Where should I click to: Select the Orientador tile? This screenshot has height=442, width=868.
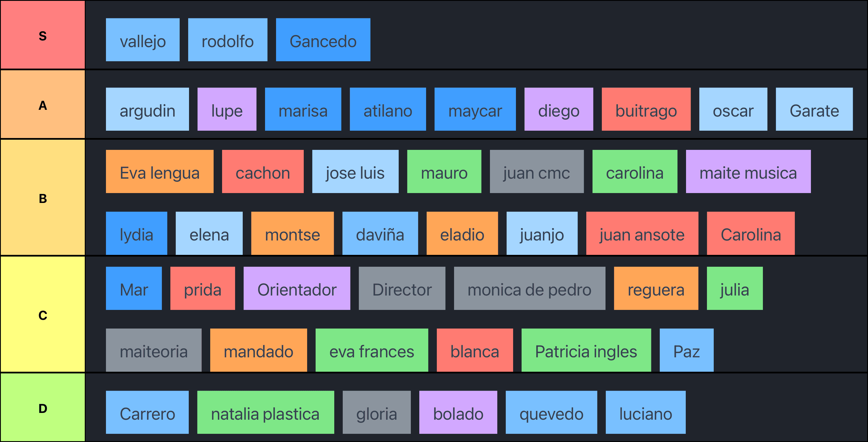(296, 288)
